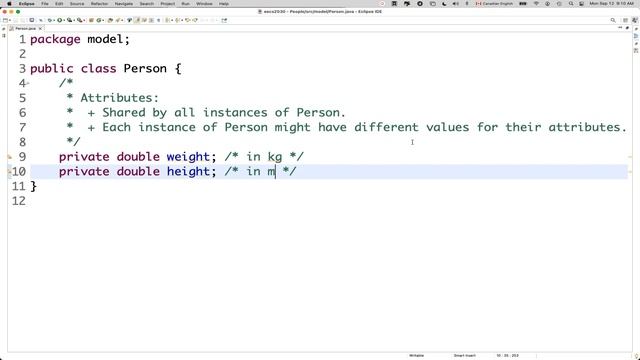Collapse the comment fold on line 4
The width and height of the screenshot is (640, 360).
click(x=28, y=83)
